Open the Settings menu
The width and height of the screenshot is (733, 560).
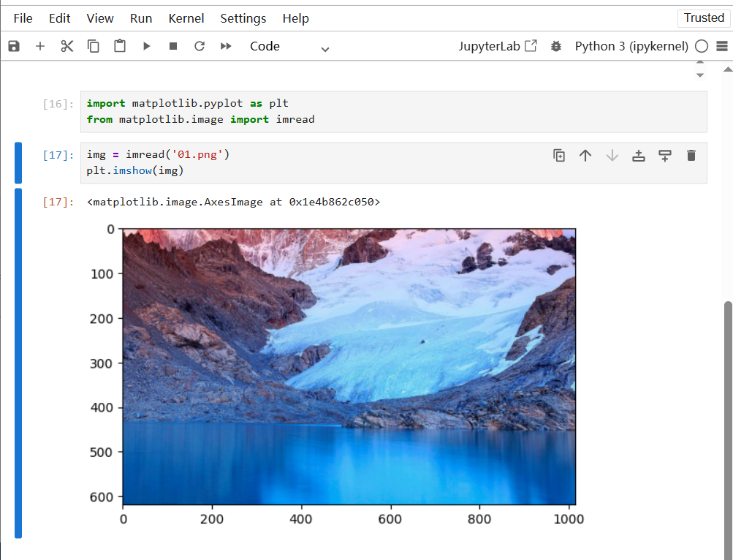point(243,18)
